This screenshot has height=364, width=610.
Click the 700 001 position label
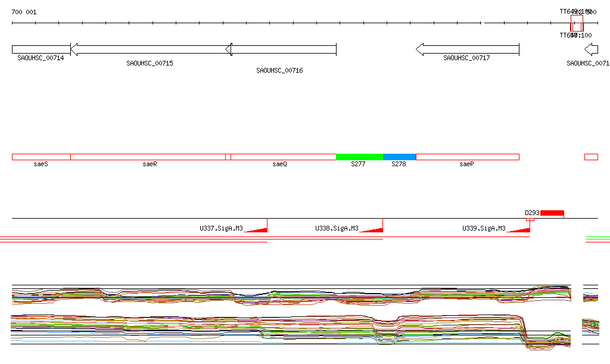(x=24, y=12)
